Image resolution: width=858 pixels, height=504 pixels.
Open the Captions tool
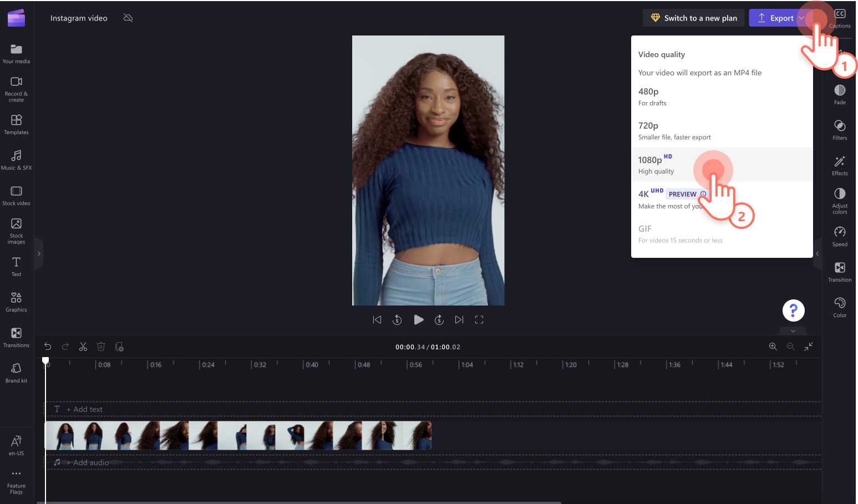tap(839, 18)
